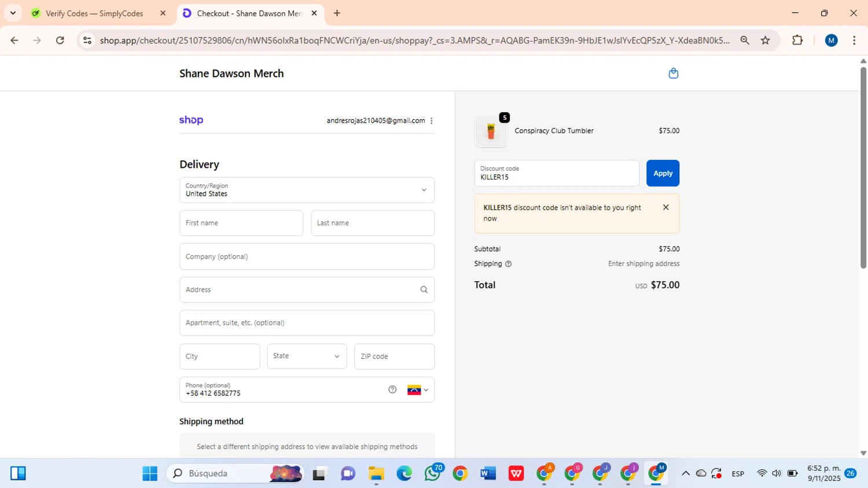Open the shopping bag cart icon
The image size is (868, 488).
(x=673, y=74)
